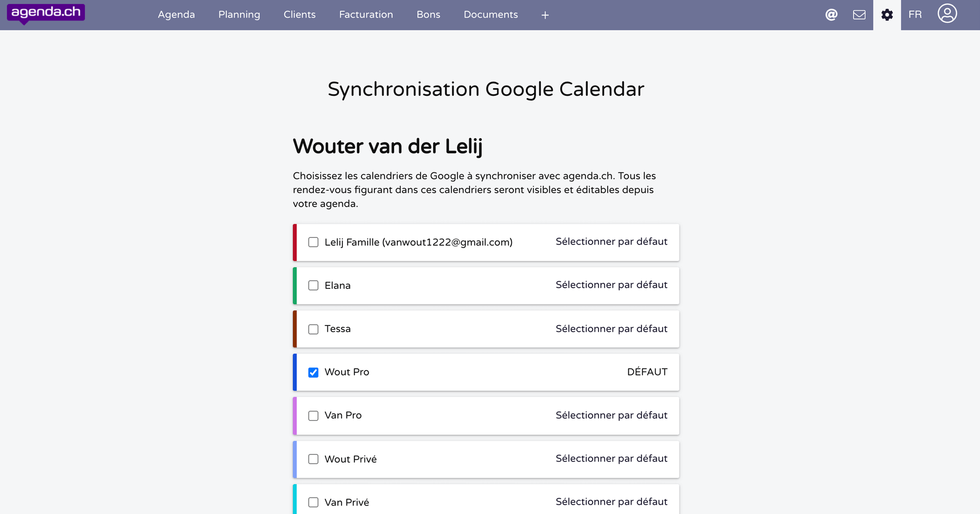
Task: Go to the Agenda menu
Action: 176,15
